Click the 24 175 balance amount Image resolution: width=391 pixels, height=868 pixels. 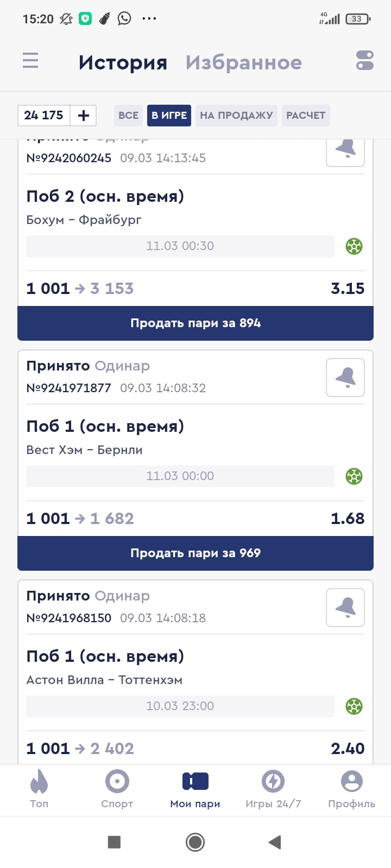(x=44, y=116)
